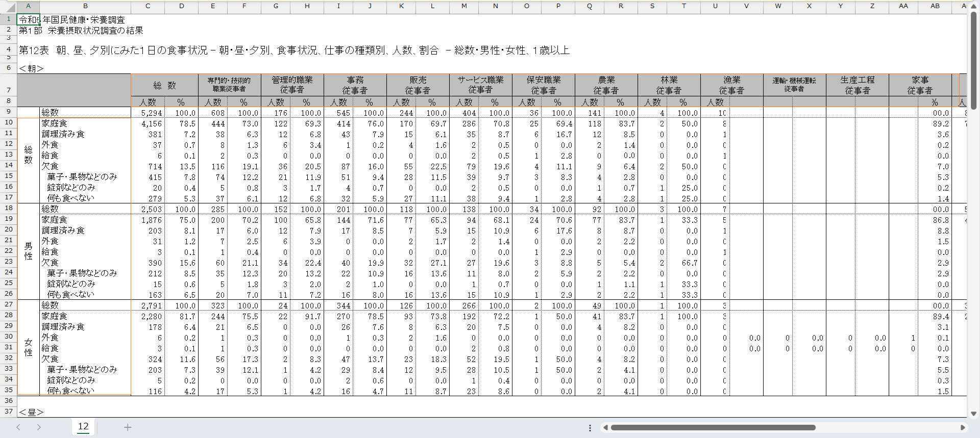980x438 pixels.
Task: Switch to sheet tab 12
Action: click(x=83, y=427)
